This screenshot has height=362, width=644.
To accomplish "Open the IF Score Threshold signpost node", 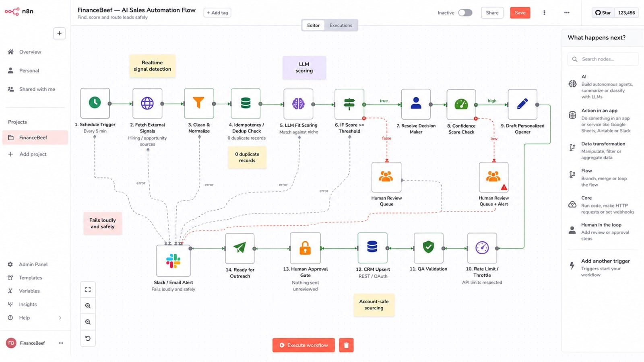I will [x=349, y=104].
